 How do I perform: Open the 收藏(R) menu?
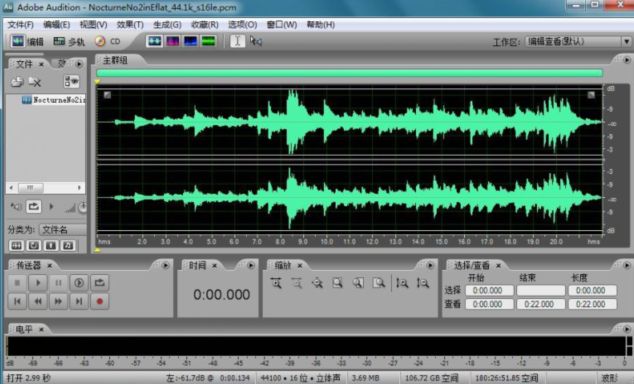[x=205, y=25]
